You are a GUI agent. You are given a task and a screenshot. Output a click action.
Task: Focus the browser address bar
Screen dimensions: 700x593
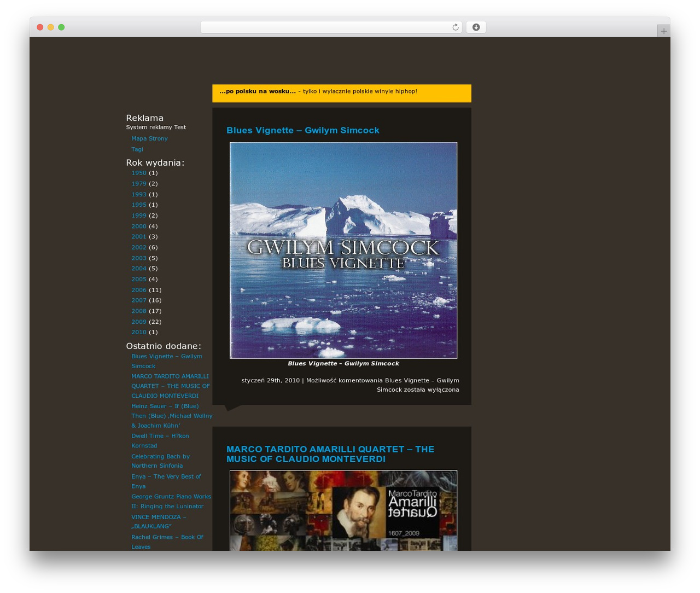331,27
